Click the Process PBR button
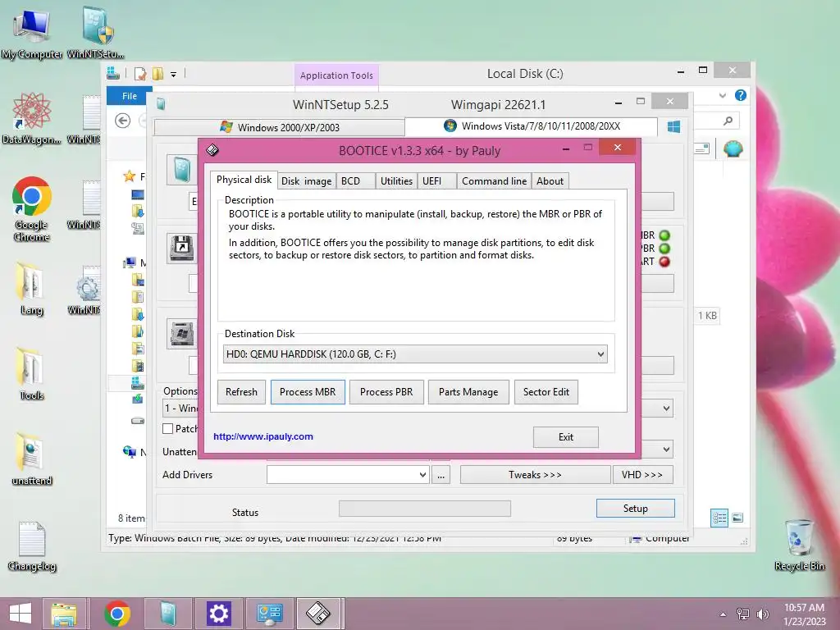Viewport: 840px width, 630px height. (386, 392)
